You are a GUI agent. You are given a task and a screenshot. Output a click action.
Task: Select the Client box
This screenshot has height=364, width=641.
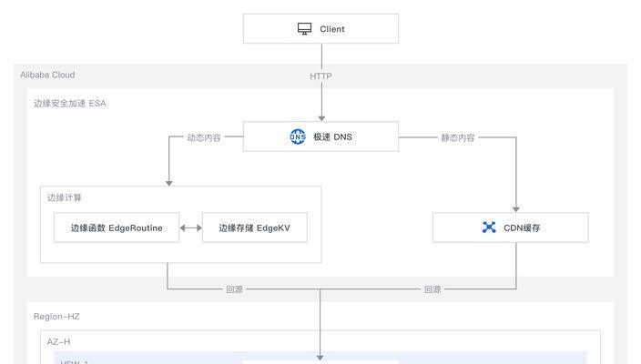click(320, 28)
